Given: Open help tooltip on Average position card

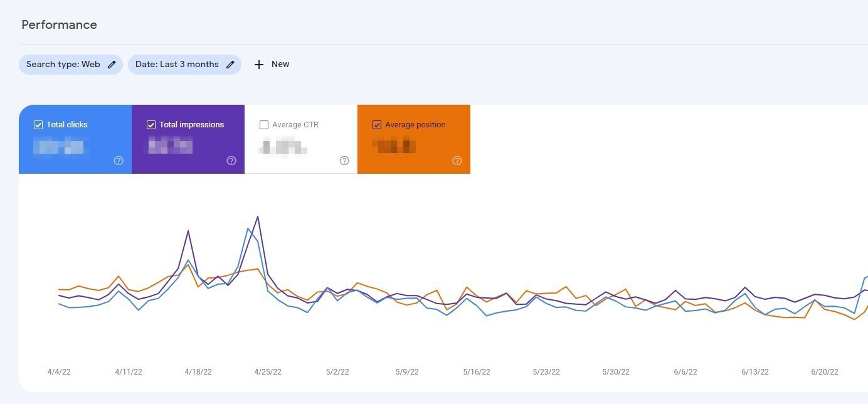Looking at the screenshot, I should (x=457, y=161).
